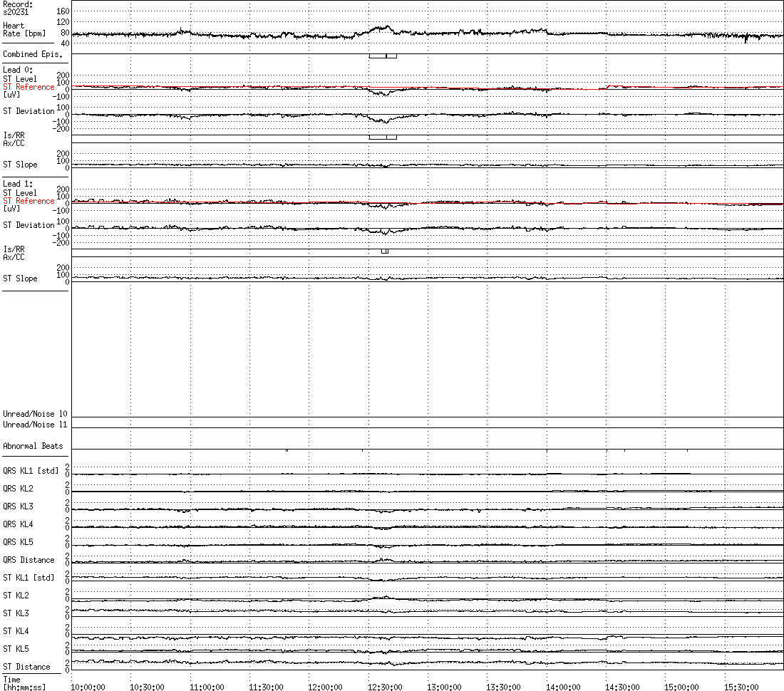Select the Lead 1 ST Slope label
Viewport: 784px width, 691px height.
(20, 279)
